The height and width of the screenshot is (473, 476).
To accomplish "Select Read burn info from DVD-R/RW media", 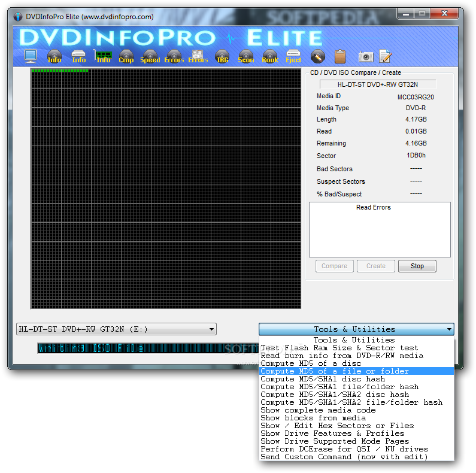I will click(x=356, y=356).
